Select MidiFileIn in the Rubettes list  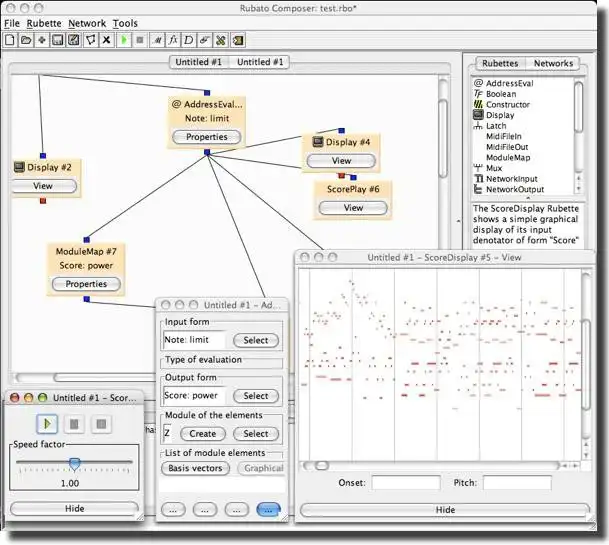pos(504,136)
